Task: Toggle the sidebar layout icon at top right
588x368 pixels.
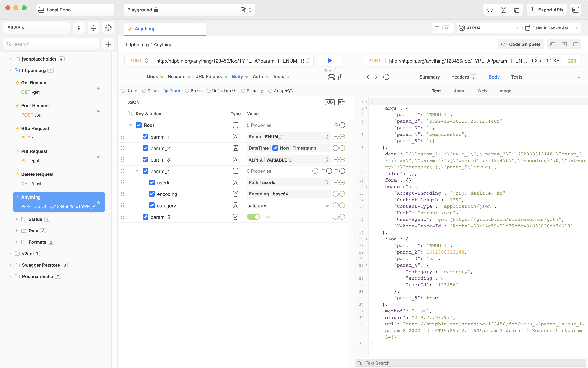Action: click(576, 10)
